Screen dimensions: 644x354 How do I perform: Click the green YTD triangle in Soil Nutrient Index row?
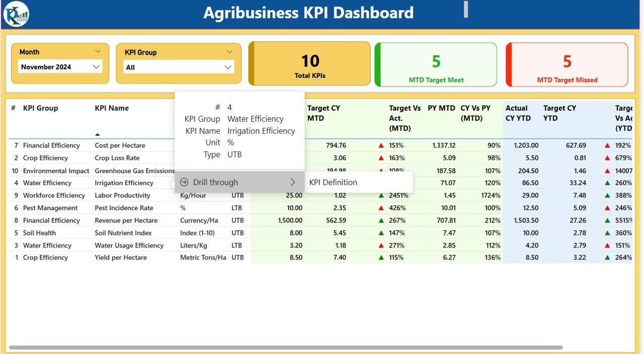click(x=607, y=233)
